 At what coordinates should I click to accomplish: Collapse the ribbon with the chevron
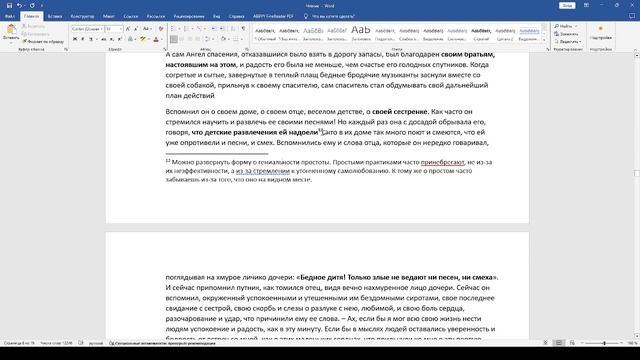pos(636,49)
